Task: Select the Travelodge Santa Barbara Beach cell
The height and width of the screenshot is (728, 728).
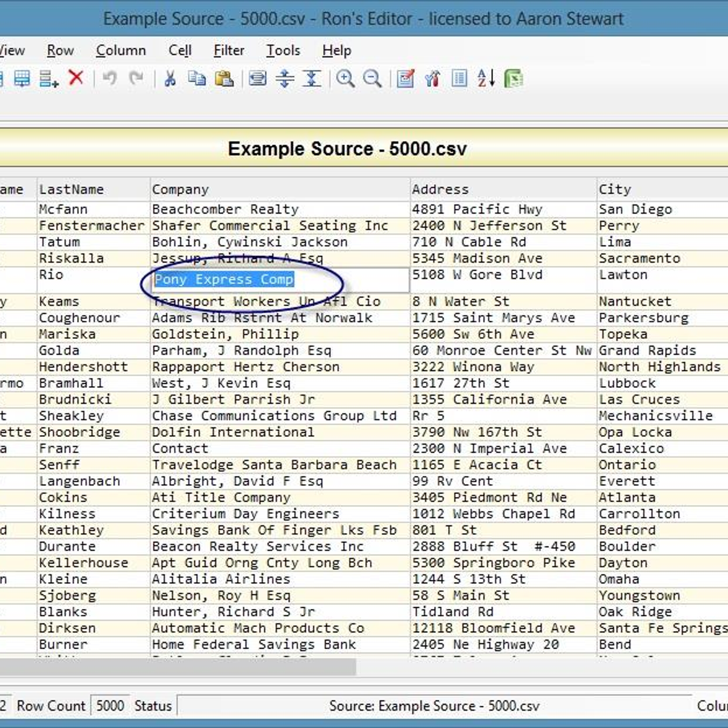Action: [280, 465]
